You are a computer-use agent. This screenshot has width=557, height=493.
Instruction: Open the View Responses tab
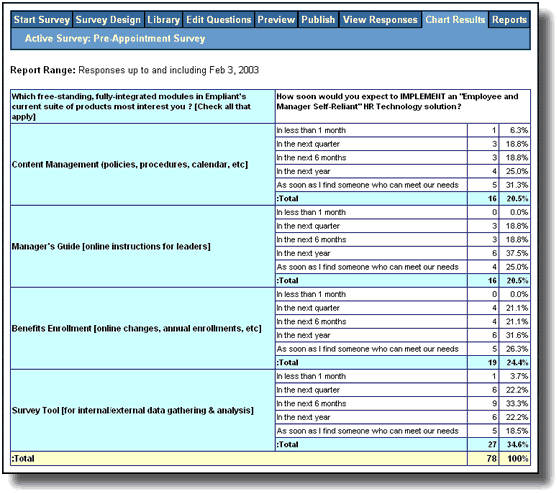(380, 20)
